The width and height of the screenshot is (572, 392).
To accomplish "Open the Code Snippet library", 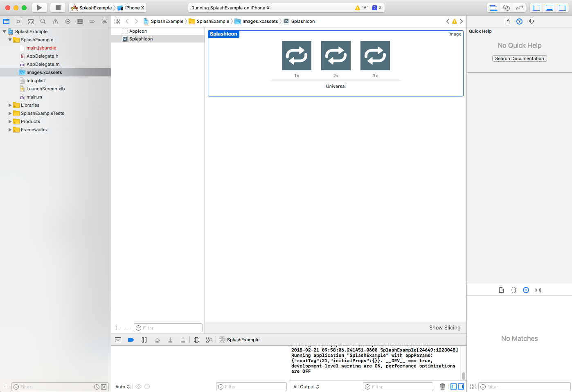I will pos(513,290).
